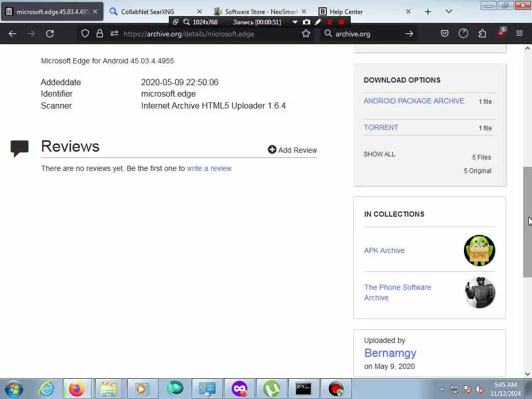Open the APK Archive collection link
This screenshot has height=399, width=532.
coord(384,250)
